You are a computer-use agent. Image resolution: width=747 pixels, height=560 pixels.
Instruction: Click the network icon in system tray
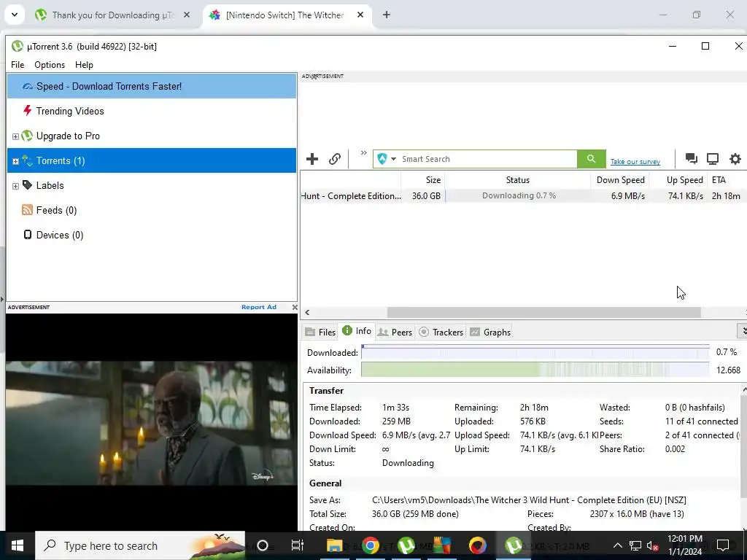coord(635,545)
